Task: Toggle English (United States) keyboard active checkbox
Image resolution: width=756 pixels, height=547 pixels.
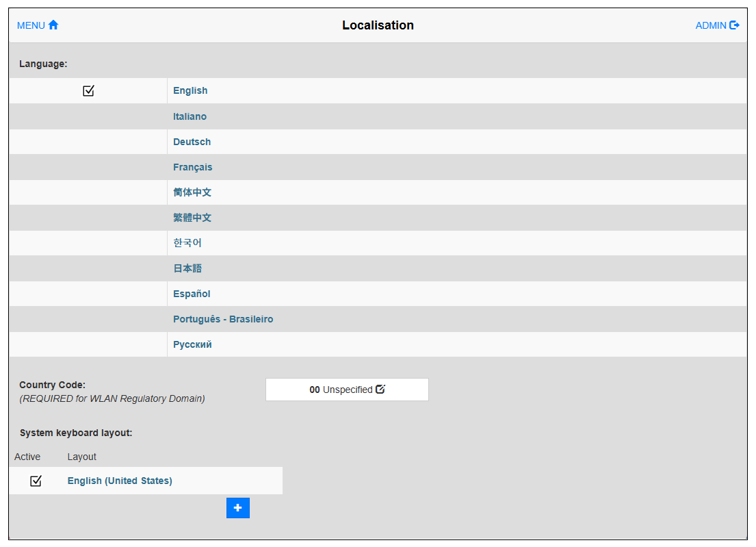Action: click(x=36, y=481)
